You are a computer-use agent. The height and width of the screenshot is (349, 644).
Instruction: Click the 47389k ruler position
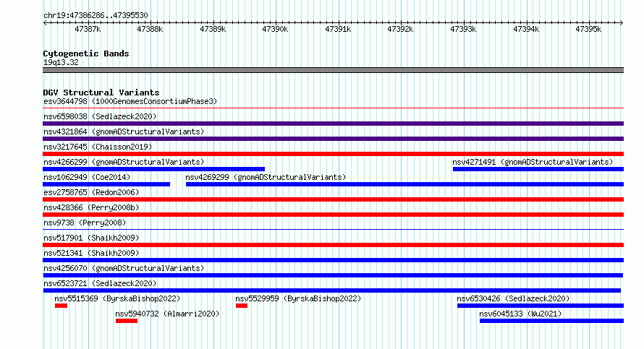pyautogui.click(x=213, y=29)
